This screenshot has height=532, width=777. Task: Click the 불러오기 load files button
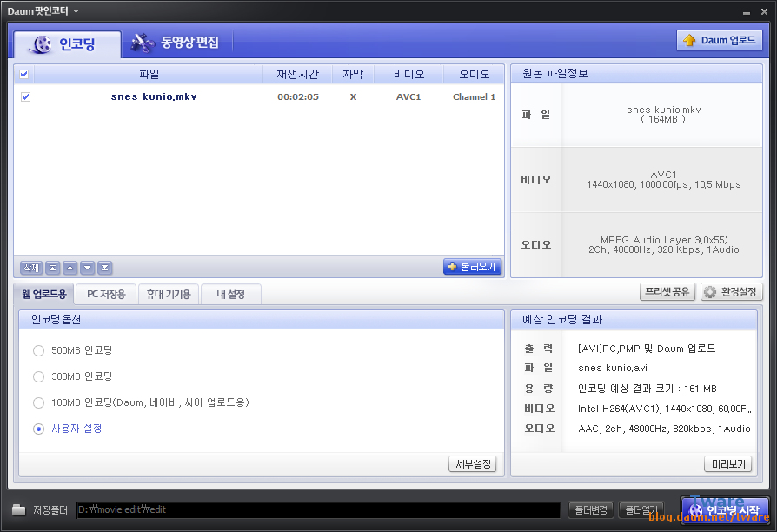(472, 267)
